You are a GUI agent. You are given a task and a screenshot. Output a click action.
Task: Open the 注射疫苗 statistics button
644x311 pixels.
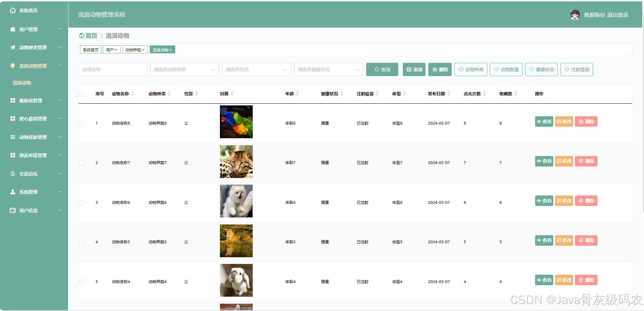577,69
